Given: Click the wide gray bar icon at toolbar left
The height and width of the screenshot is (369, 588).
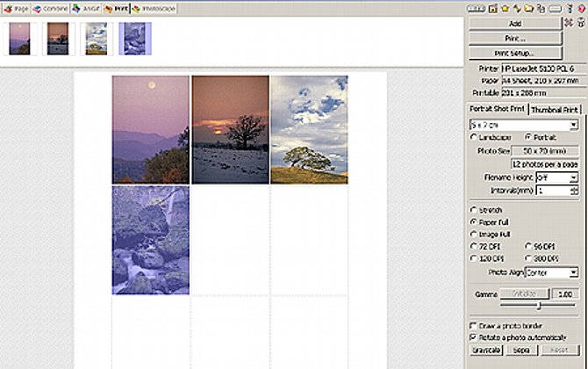Looking at the screenshot, I should click(x=477, y=9).
